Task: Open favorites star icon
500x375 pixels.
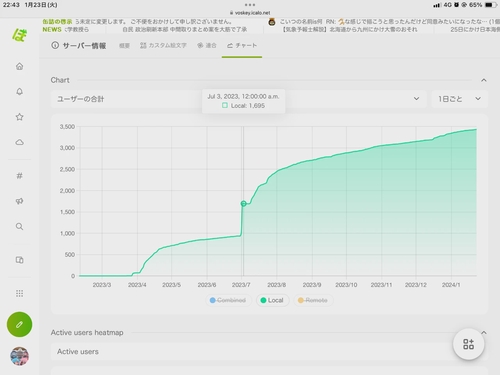Action: tap(19, 117)
